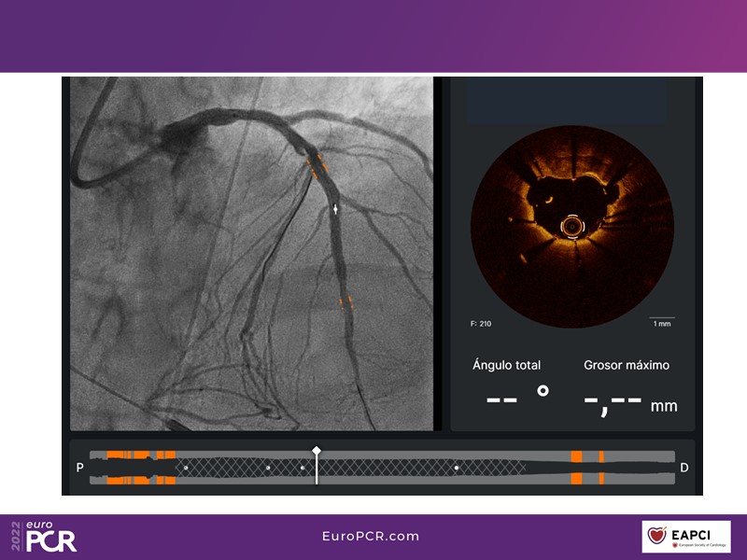Click the white diamond frame marker on the longitudinal view
The width and height of the screenshot is (747, 560).
pyautogui.click(x=317, y=450)
